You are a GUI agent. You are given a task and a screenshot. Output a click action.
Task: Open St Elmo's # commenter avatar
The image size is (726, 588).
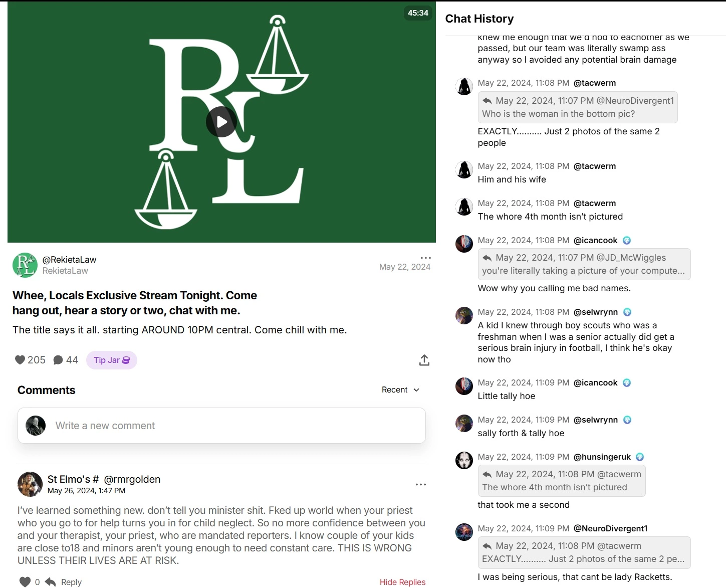30,484
